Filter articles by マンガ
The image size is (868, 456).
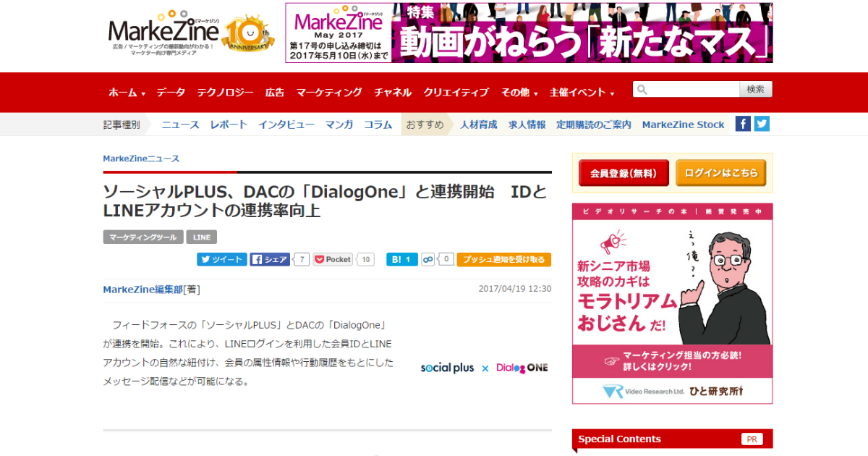point(339,124)
